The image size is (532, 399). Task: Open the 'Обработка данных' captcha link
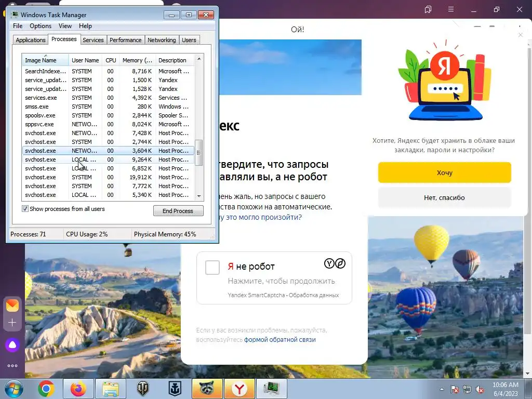click(314, 295)
